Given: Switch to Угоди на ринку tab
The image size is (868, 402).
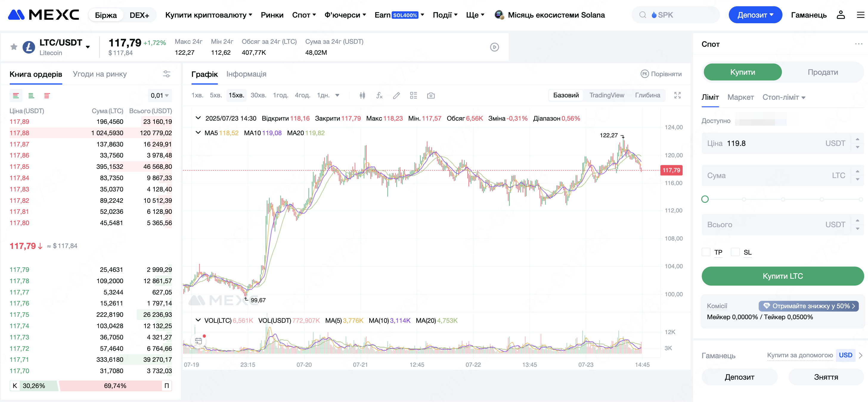Looking at the screenshot, I should [100, 74].
